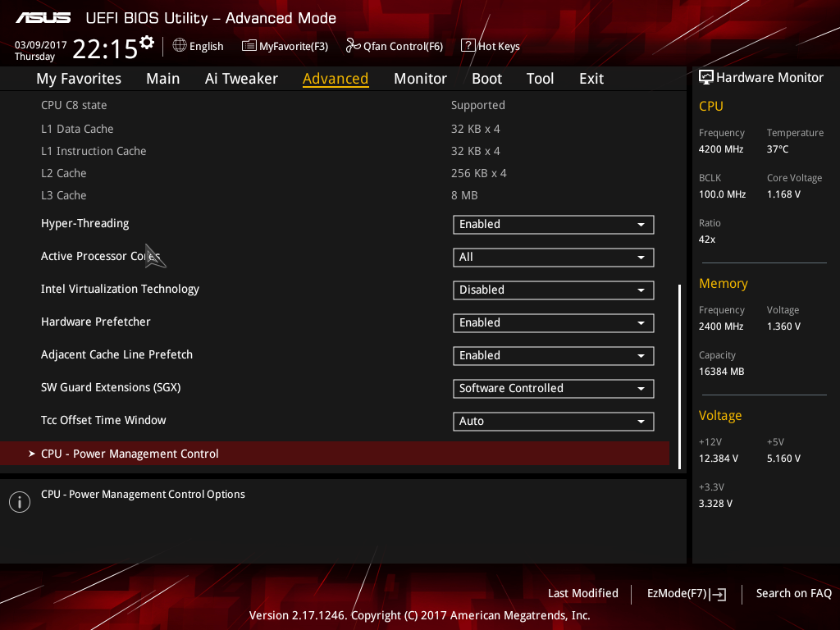Click the info icon in help panel
This screenshot has height=630, width=840.
(20, 502)
